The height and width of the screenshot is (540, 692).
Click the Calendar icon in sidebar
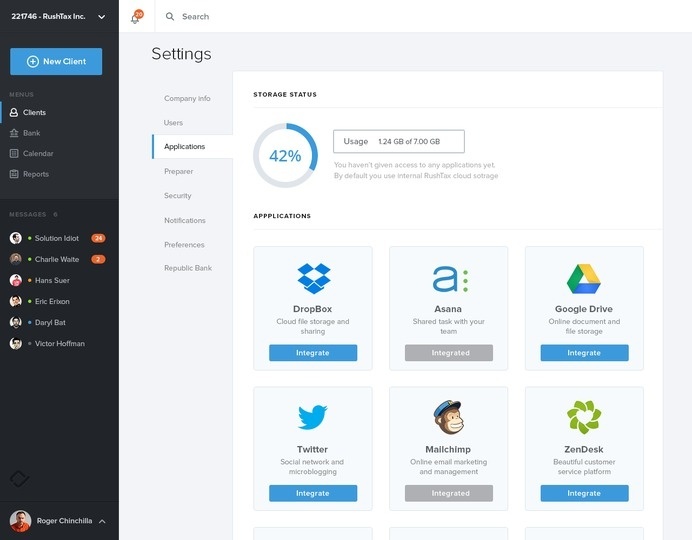tap(14, 154)
